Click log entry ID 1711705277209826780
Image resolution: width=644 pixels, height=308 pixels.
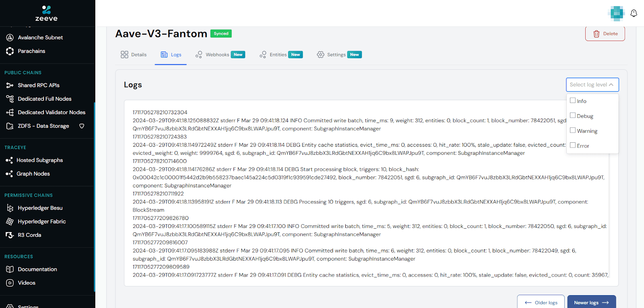coord(161,218)
